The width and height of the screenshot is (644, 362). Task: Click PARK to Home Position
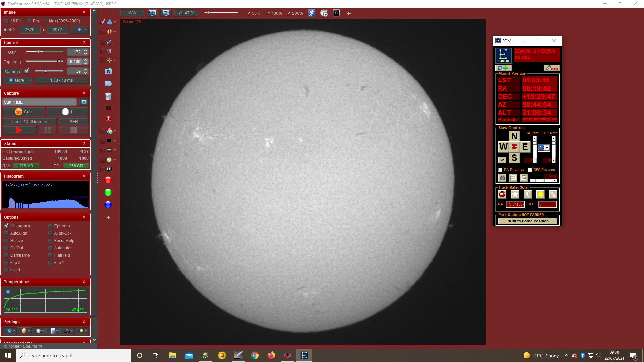click(528, 221)
